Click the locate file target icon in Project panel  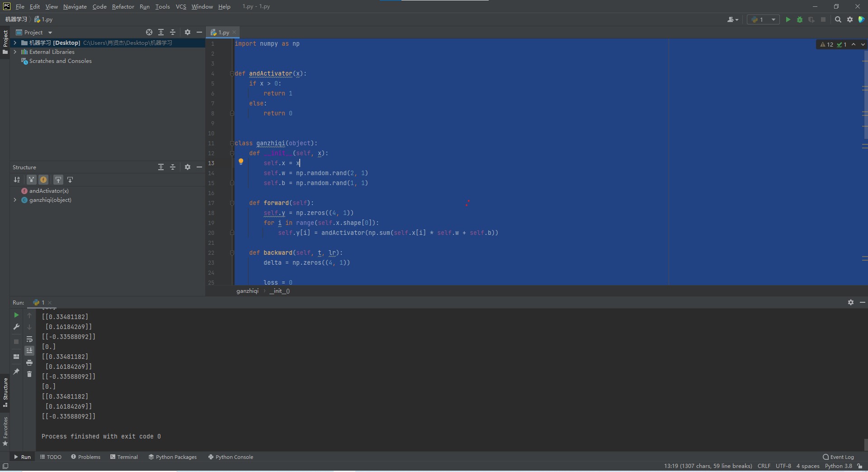(x=149, y=32)
